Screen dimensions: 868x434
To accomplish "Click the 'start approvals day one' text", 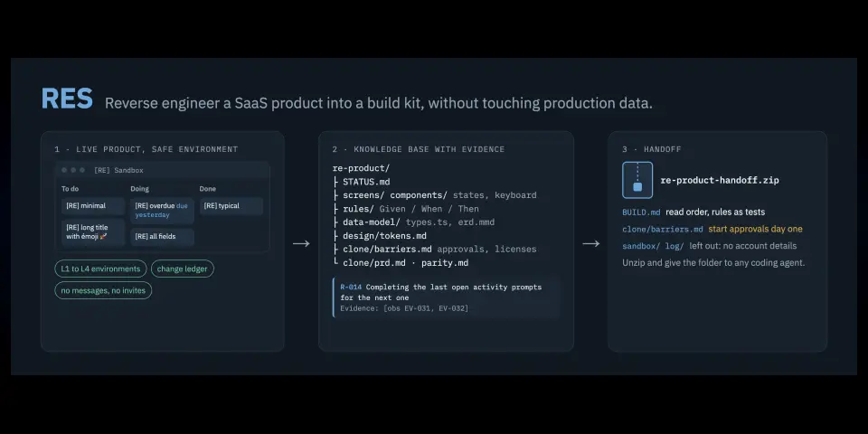I will pos(755,229).
